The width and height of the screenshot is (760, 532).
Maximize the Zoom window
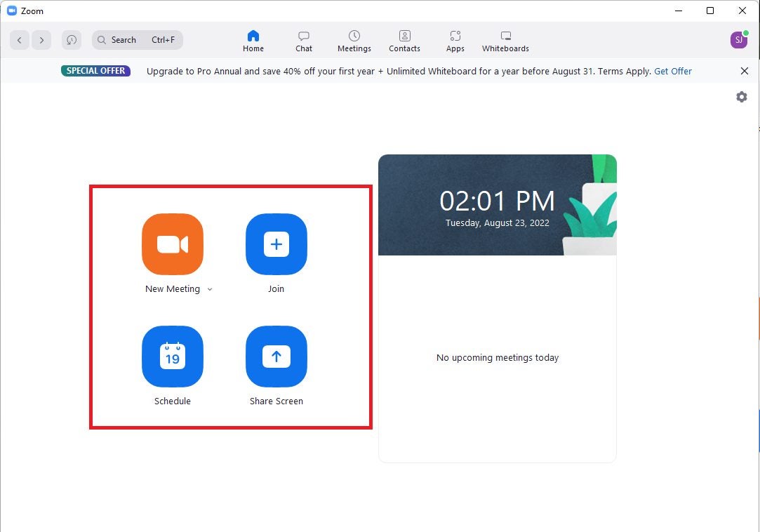pyautogui.click(x=710, y=11)
